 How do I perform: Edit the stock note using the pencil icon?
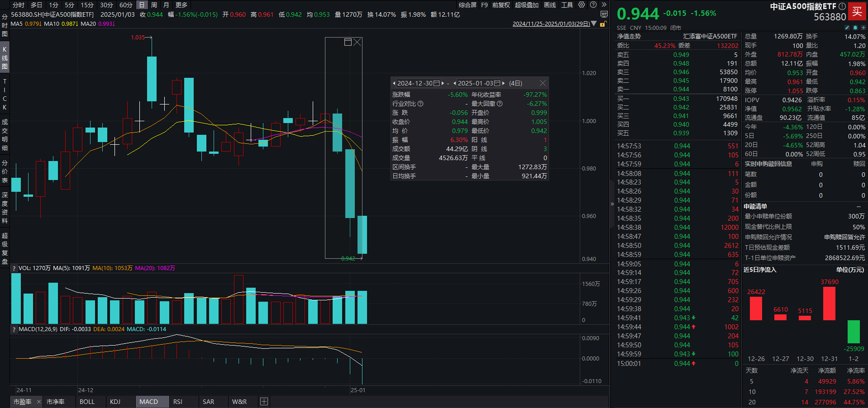pos(847,28)
